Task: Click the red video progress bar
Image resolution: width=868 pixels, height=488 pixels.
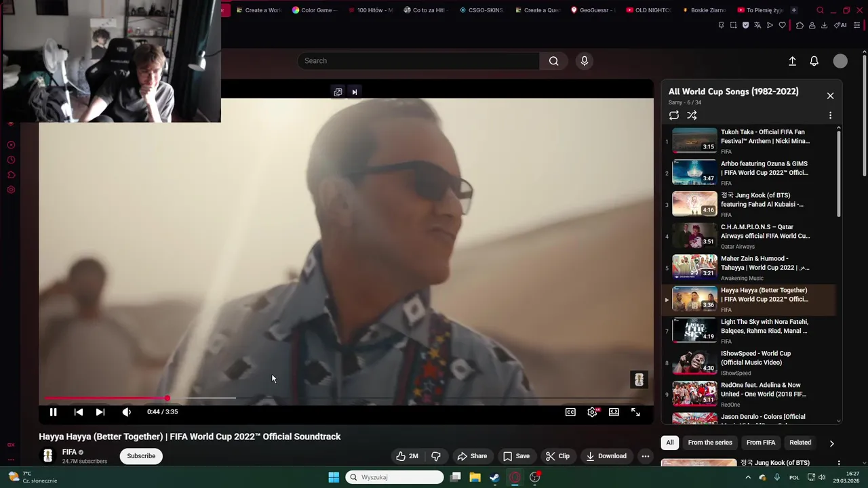Action: (106, 399)
